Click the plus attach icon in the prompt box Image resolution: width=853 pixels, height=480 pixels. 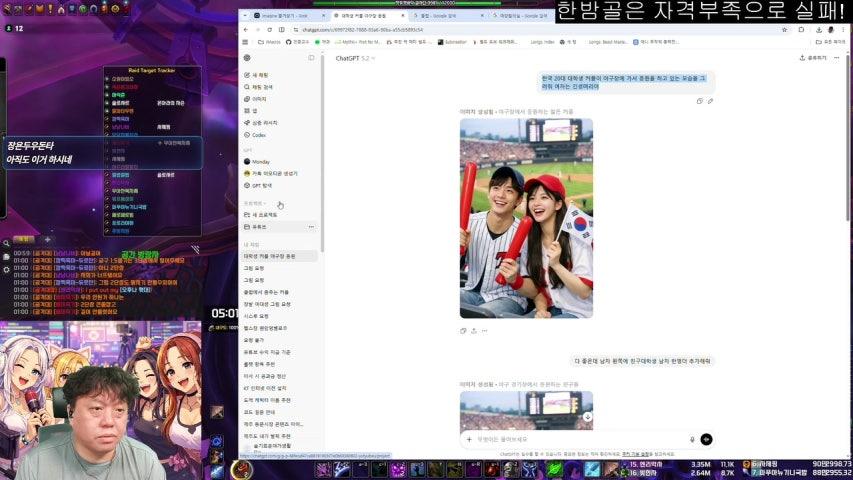(468, 439)
